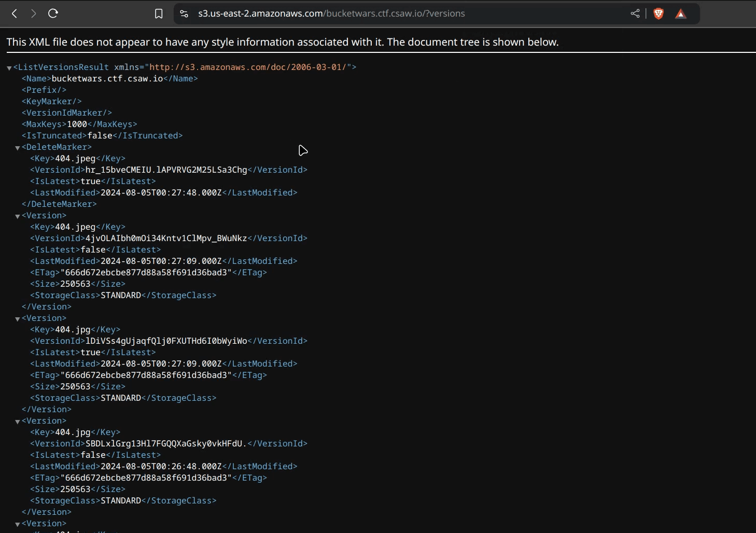Collapse the ListVersionsResult root node
Screen dimensions: 756x533
point(9,68)
